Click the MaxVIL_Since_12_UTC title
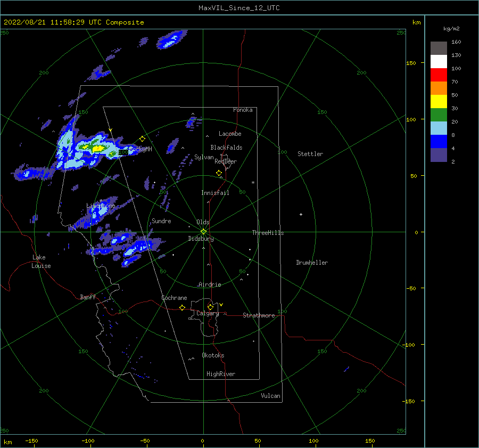 239,8
